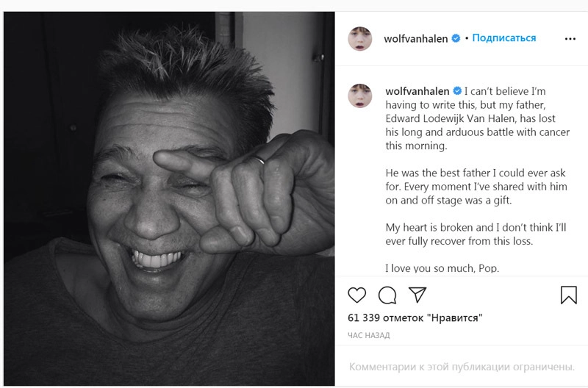The width and height of the screenshot is (588, 388).
Task: Click the "I love you so much, Pop" line
Action: tap(442, 268)
